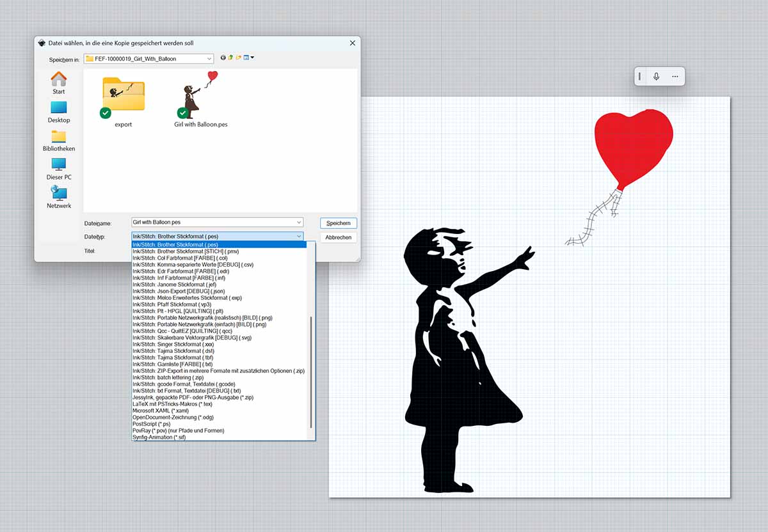This screenshot has width=768, height=532.
Task: Click the microphone icon in the voice widget
Action: [x=657, y=76]
